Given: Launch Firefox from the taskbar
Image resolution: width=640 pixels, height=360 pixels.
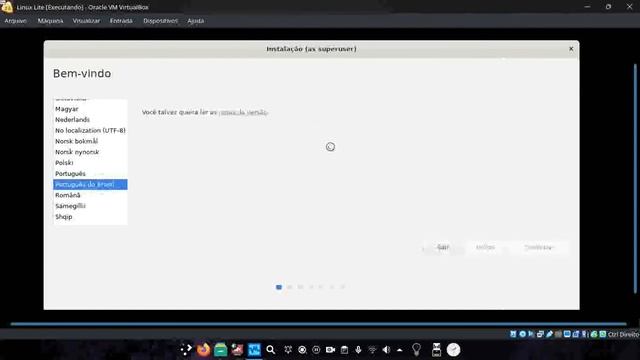Looking at the screenshot, I should (203, 350).
